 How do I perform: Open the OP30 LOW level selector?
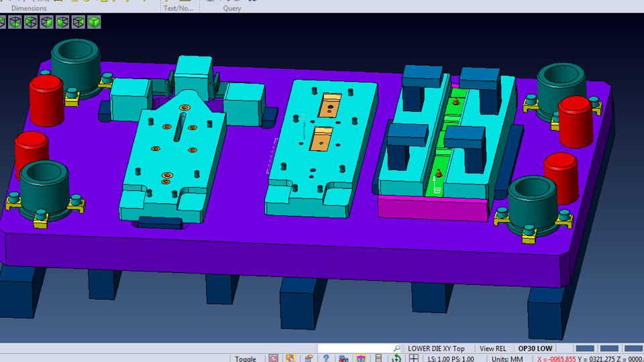point(535,349)
